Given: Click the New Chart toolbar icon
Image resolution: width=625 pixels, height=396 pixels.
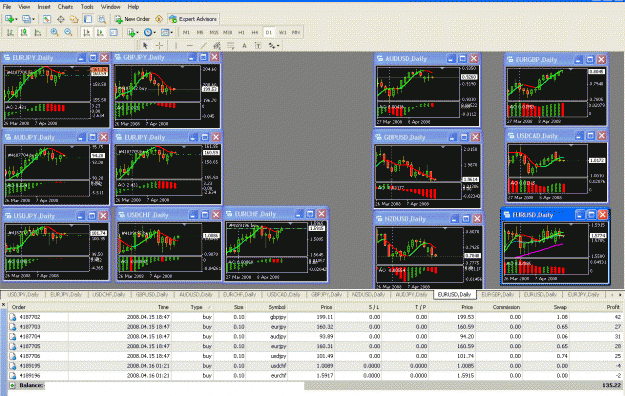Looking at the screenshot, I should click(x=9, y=19).
